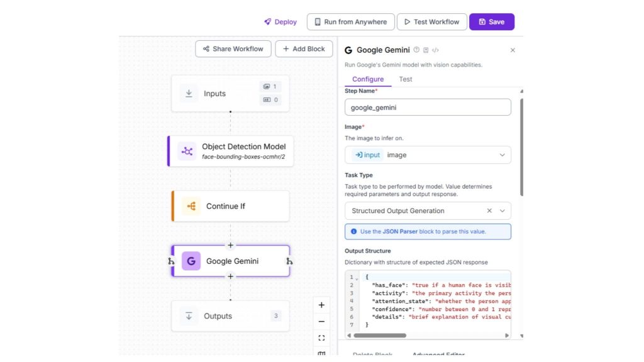Expand the Task Type dropdown

click(502, 211)
